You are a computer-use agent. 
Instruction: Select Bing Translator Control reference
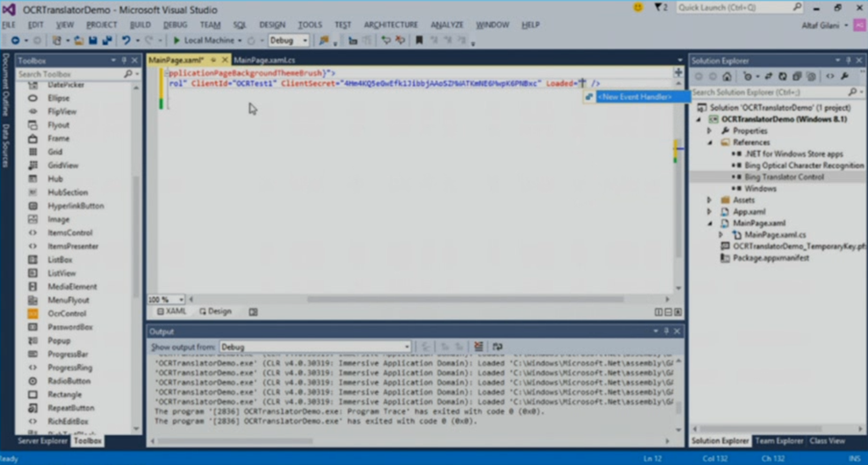click(784, 176)
